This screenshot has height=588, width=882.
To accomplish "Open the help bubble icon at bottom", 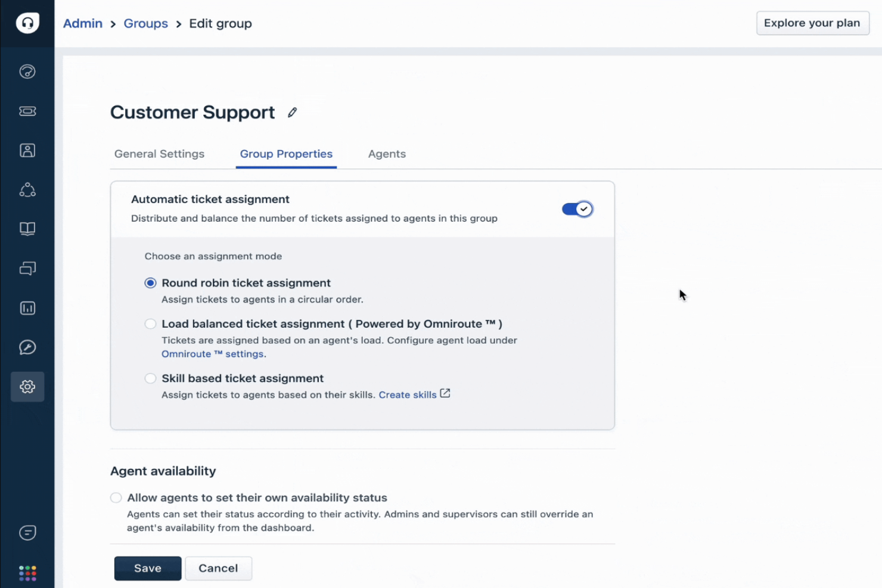I will point(27,532).
